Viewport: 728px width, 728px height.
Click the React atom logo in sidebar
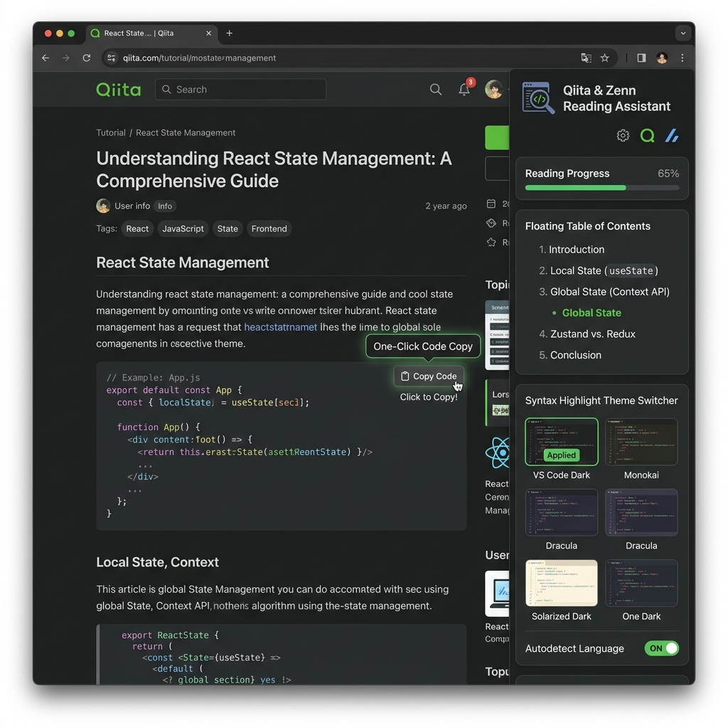(498, 452)
